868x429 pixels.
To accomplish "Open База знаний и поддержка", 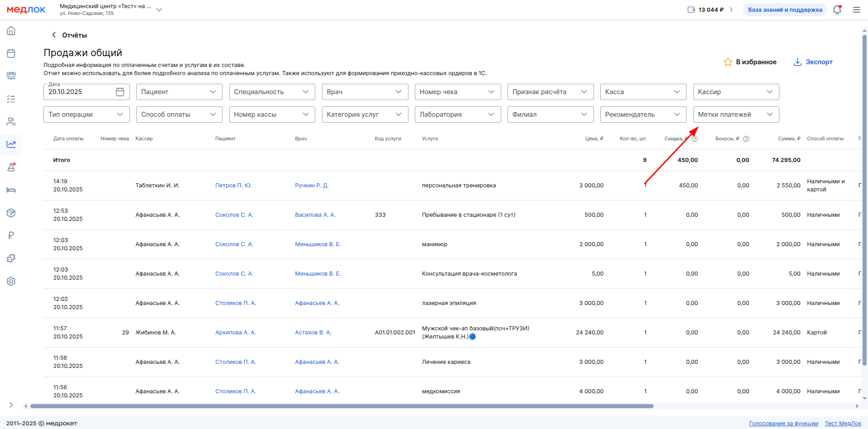I will (785, 10).
